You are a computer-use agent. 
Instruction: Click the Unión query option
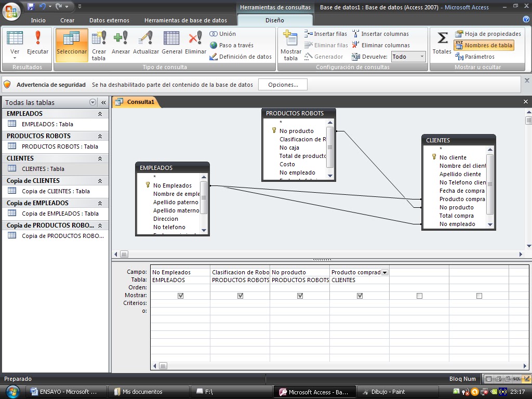[222, 34]
